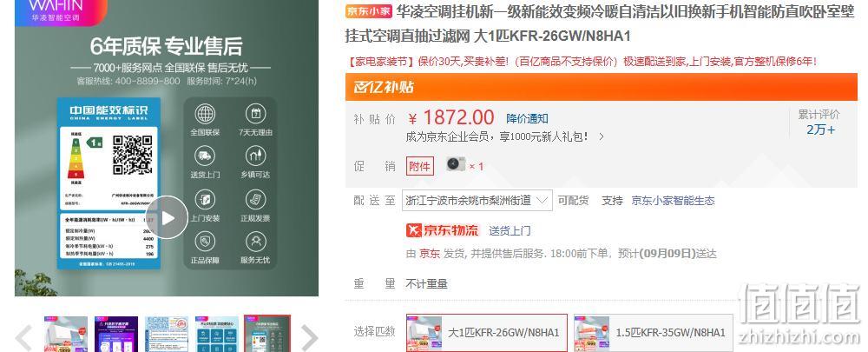Image resolution: width=868 pixels, height=352 pixels.
Task: Select the first air conditioner thumbnail
Action: 66,334
